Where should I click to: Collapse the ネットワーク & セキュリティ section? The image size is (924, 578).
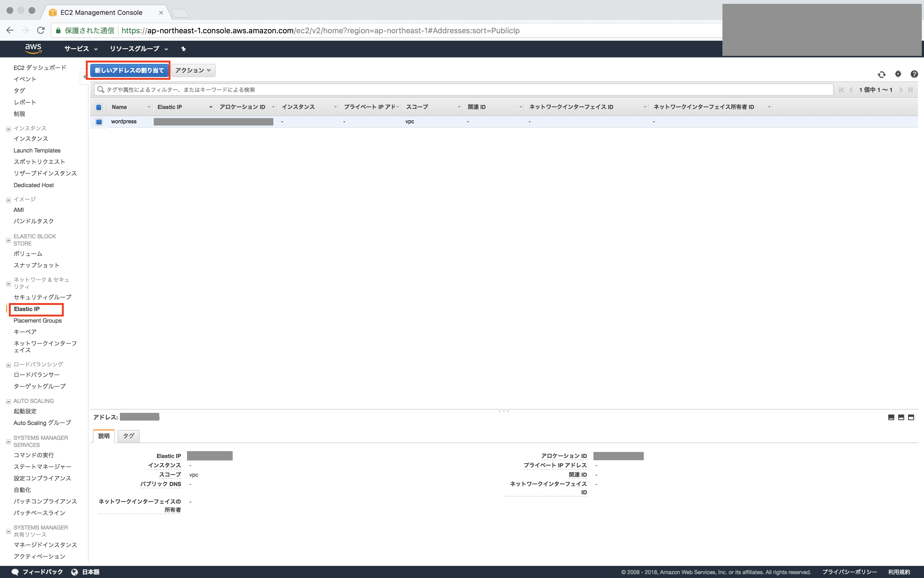pos(9,284)
